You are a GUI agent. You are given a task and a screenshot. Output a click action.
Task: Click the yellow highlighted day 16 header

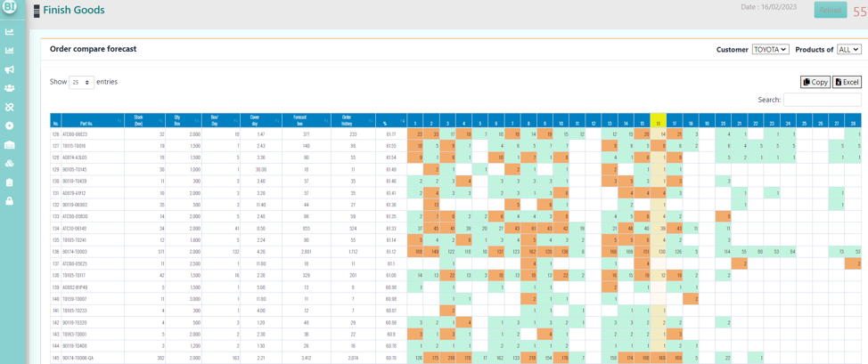pyautogui.click(x=659, y=123)
